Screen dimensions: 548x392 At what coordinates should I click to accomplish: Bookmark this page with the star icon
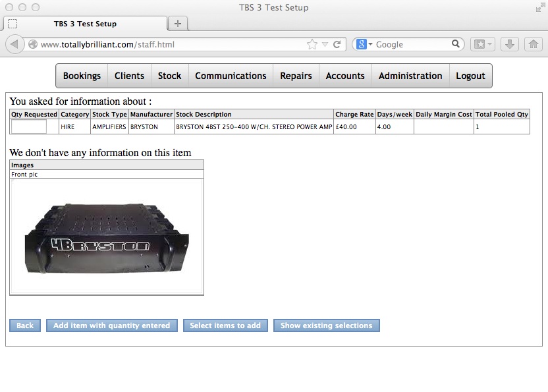(x=312, y=44)
